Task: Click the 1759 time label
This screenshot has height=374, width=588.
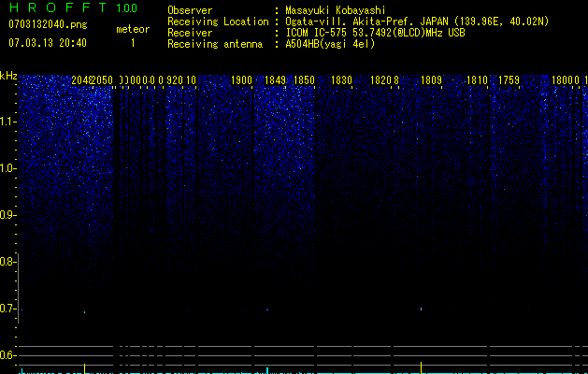Action: tap(509, 80)
